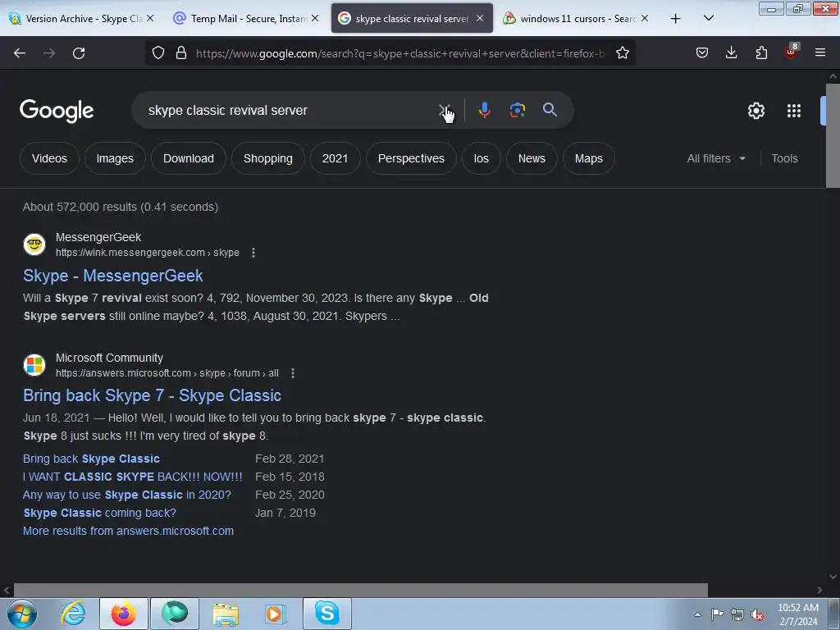This screenshot has width=840, height=630.
Task: Open the Pocket save icon
Action: tap(702, 52)
